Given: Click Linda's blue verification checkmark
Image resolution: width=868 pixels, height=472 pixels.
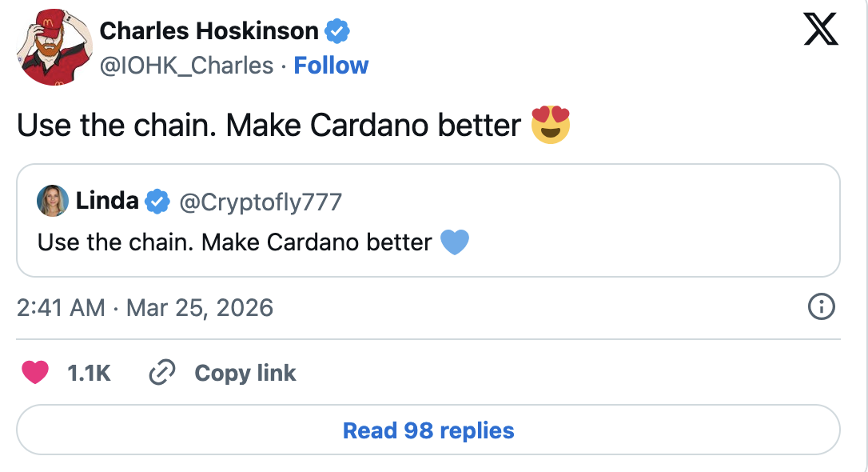Looking at the screenshot, I should coord(157,201).
